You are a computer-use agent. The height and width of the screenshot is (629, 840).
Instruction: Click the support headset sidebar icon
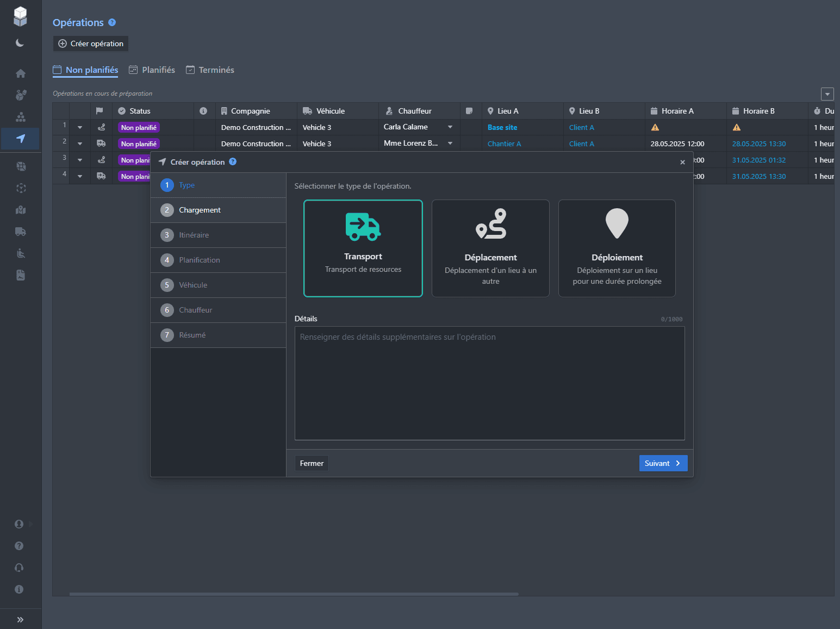point(19,568)
